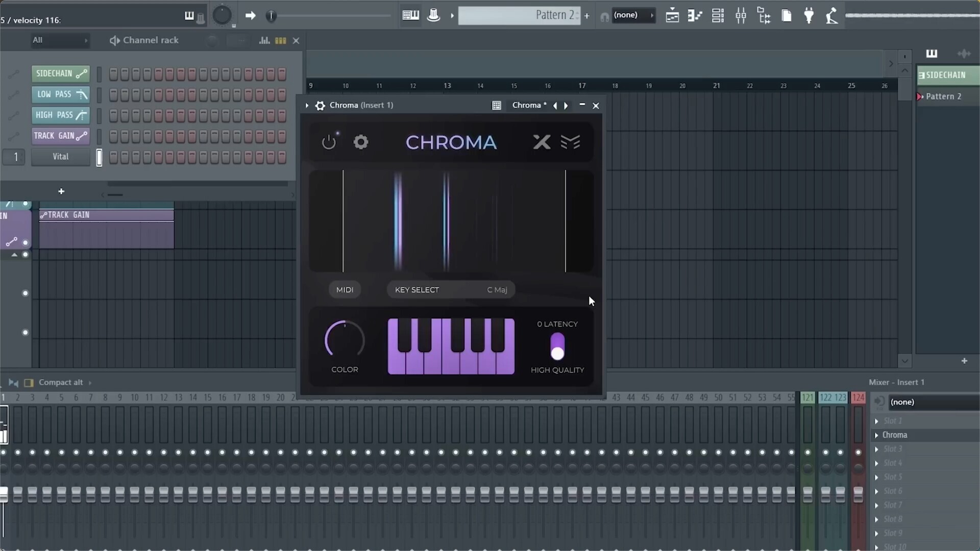Click the Channel rack speaker icon
The height and width of the screenshot is (551, 980).
pos(114,40)
